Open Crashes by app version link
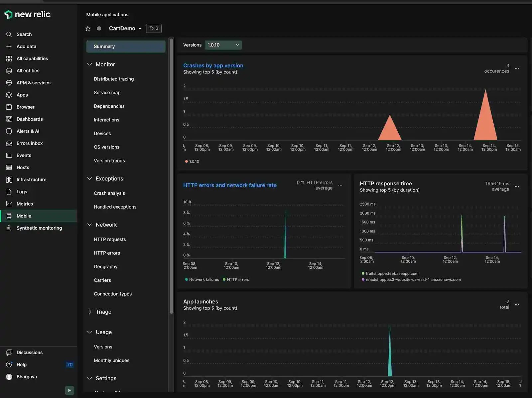This screenshot has height=398, width=532. click(213, 66)
